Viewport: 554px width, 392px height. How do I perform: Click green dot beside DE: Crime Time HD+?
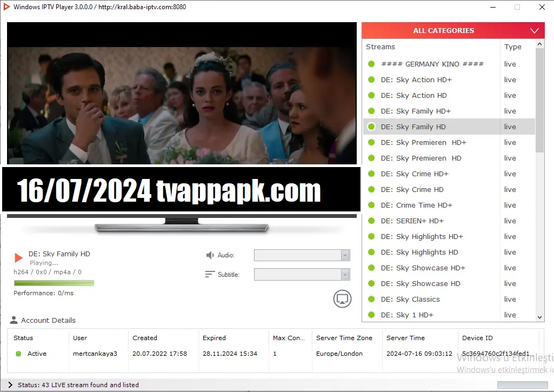[371, 205]
